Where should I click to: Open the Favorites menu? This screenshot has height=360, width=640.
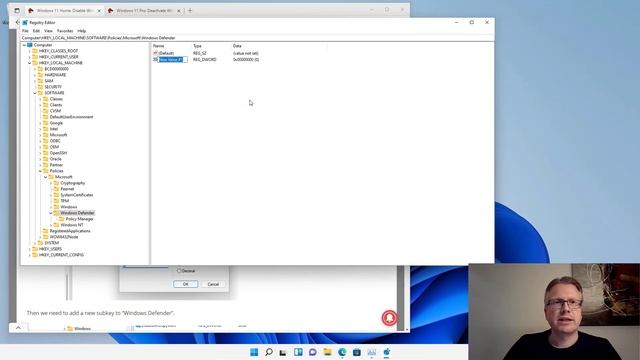pos(65,31)
